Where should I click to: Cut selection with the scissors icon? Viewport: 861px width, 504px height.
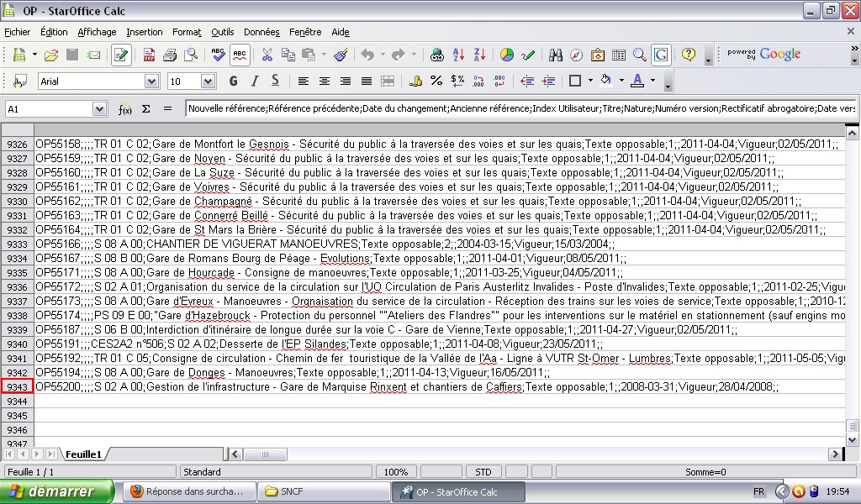point(267,55)
